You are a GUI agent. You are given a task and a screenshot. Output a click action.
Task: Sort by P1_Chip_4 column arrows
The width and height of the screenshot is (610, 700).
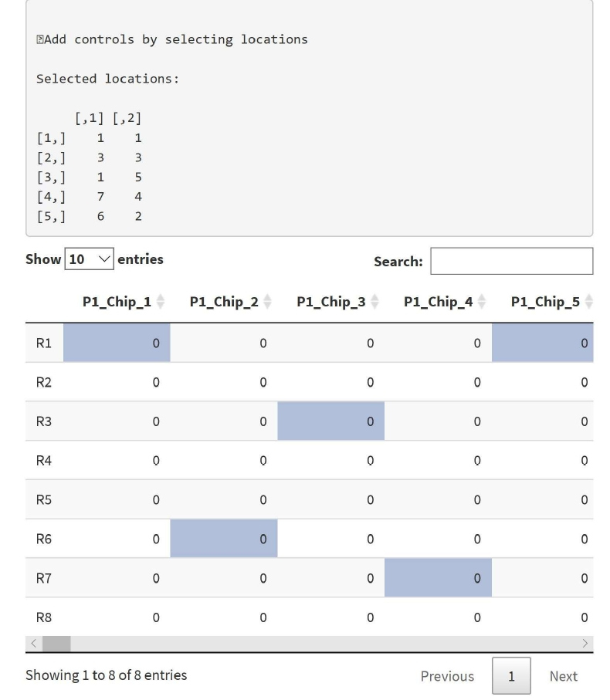482,302
